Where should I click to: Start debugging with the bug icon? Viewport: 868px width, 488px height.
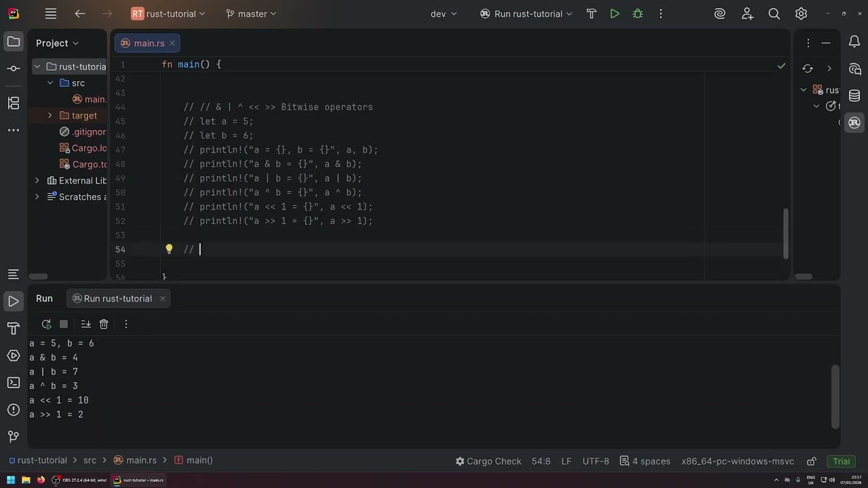tap(637, 14)
